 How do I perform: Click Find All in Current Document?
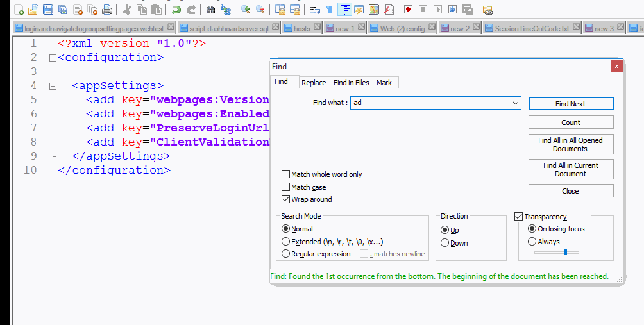click(x=571, y=169)
